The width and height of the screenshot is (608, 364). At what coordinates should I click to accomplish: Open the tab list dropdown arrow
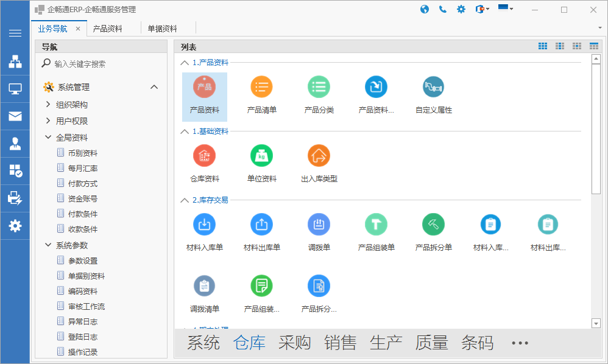tap(600, 28)
